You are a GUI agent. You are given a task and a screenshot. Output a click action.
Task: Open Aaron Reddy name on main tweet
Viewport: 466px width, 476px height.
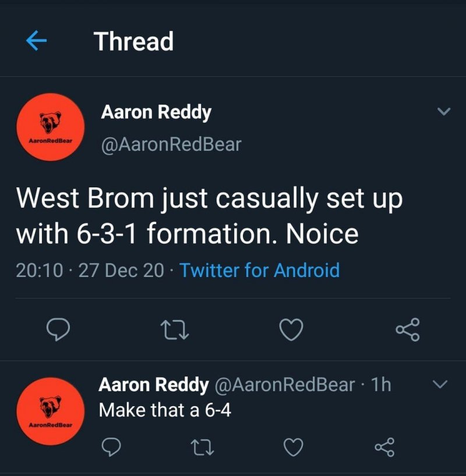coord(156,112)
